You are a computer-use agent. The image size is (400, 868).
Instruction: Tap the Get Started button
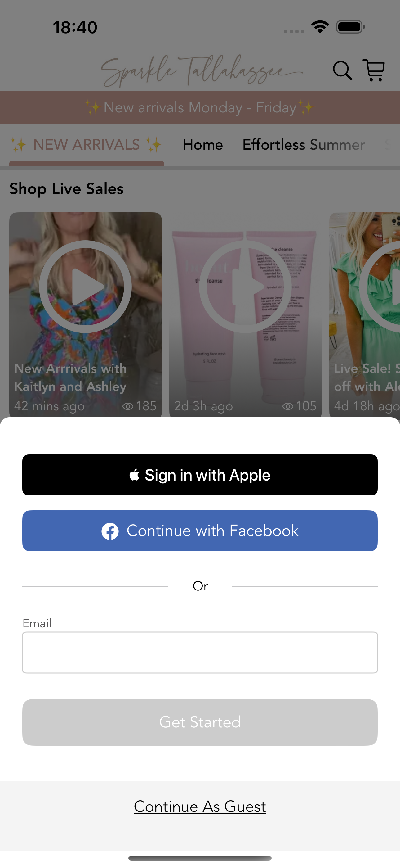tap(200, 722)
